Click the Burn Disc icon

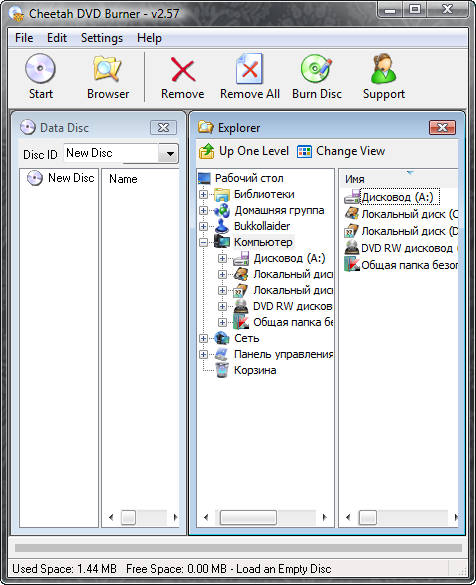click(316, 69)
